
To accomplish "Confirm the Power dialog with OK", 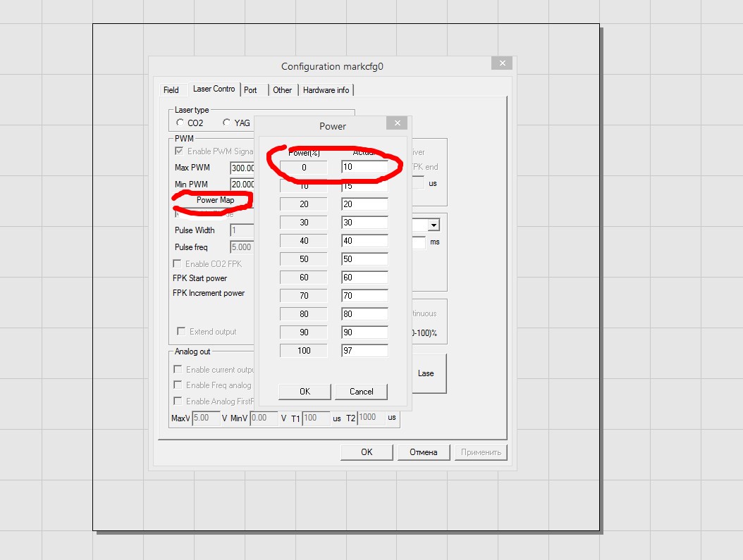I will click(x=305, y=392).
